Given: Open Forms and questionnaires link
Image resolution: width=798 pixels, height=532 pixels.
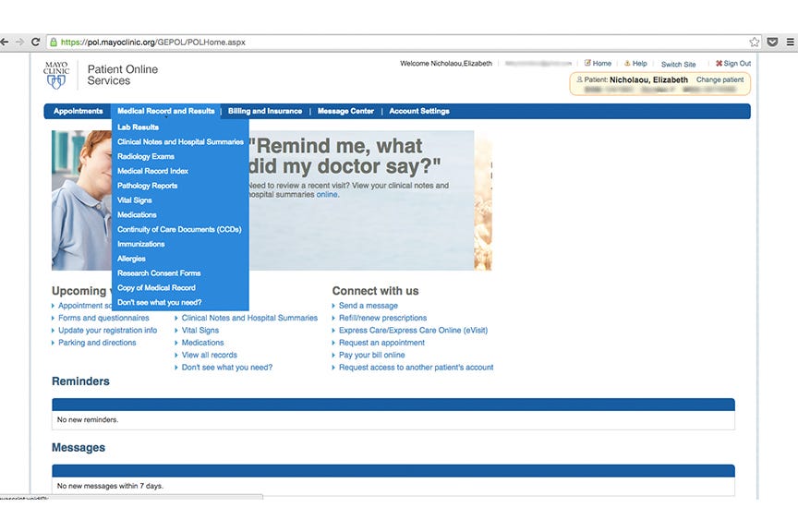Looking at the screenshot, I should (103, 318).
